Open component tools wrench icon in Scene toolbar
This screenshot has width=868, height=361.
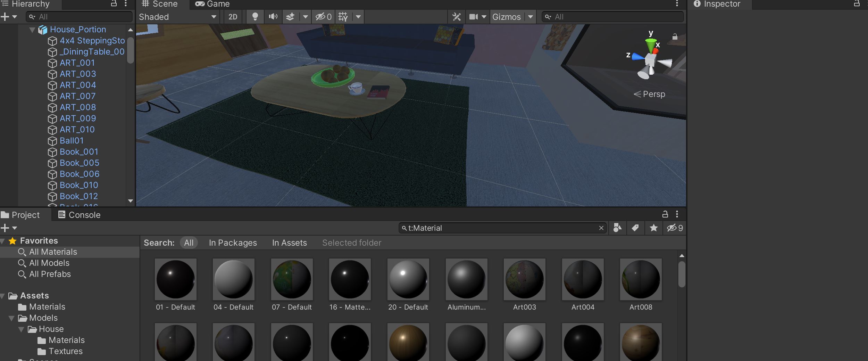tap(457, 17)
